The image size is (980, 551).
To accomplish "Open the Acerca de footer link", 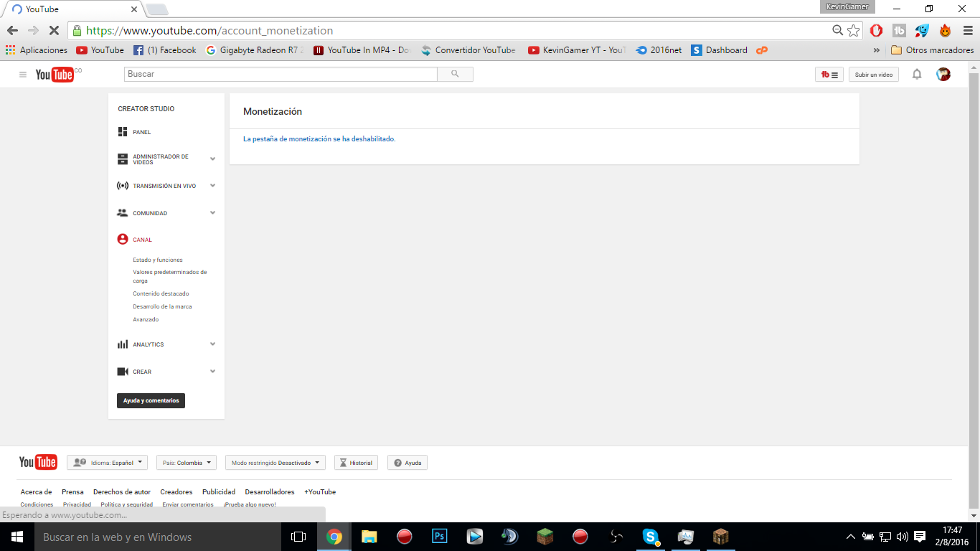I will (x=36, y=492).
